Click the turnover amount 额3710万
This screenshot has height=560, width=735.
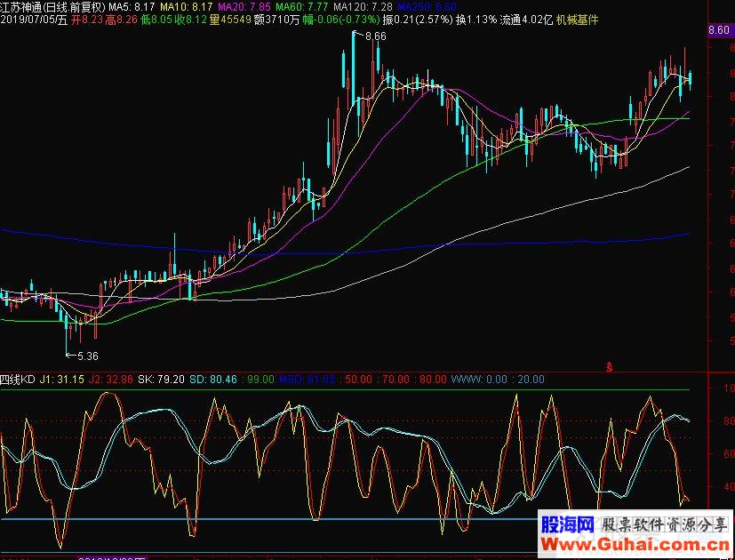(276, 20)
